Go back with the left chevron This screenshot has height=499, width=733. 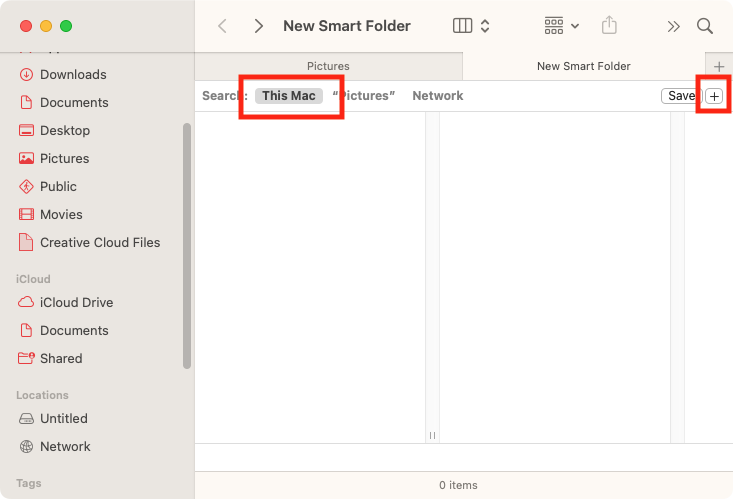(223, 26)
